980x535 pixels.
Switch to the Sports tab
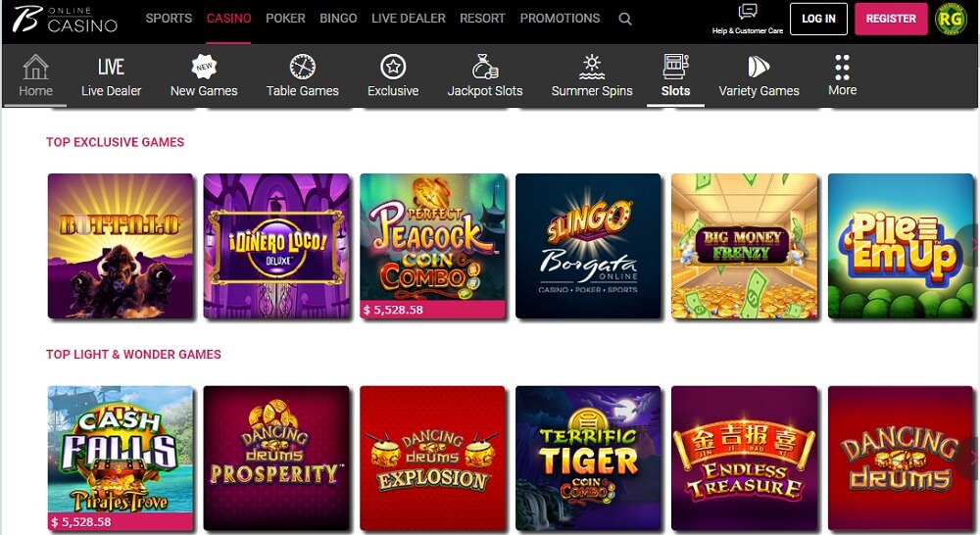coord(169,18)
